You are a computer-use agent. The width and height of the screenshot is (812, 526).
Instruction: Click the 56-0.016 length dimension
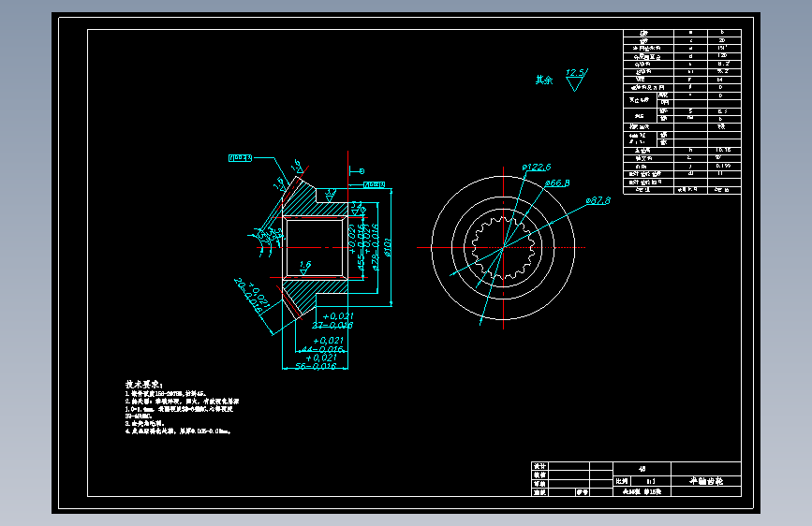click(316, 367)
